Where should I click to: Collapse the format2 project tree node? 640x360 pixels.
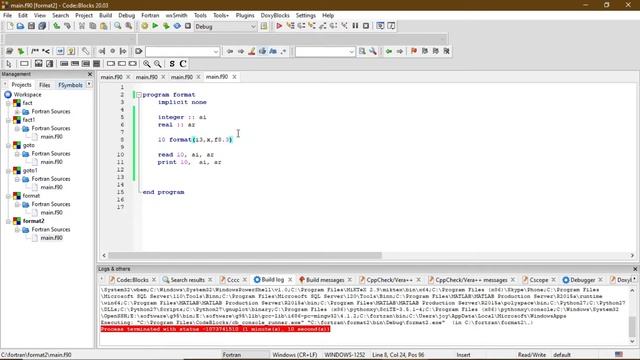pyautogui.click(x=8, y=221)
